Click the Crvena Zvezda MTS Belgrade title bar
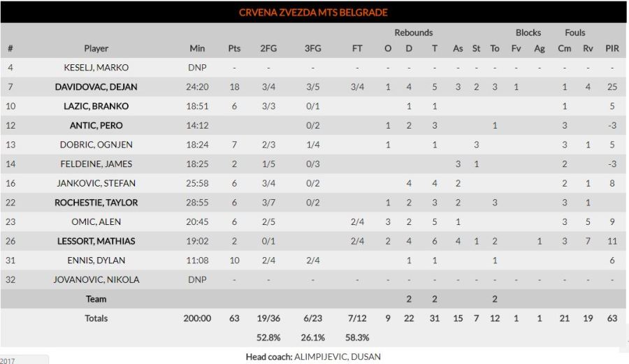The height and width of the screenshot is (364, 629). [x=313, y=13]
